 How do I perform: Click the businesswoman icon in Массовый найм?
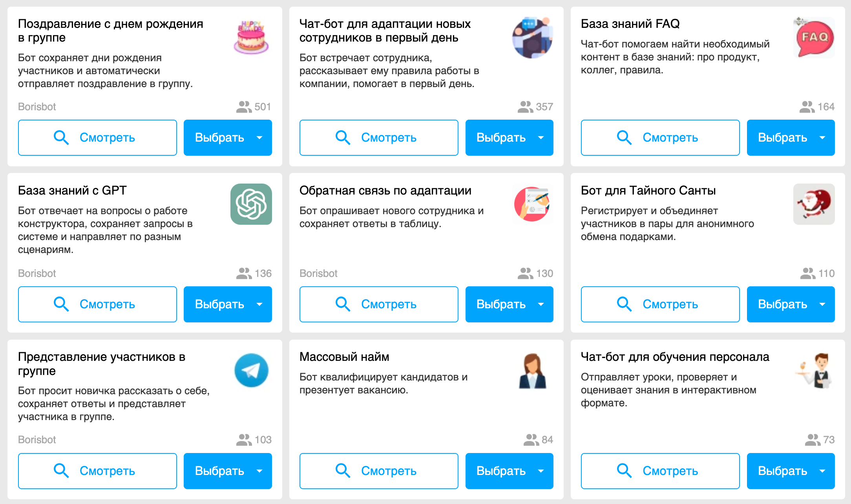point(533,371)
